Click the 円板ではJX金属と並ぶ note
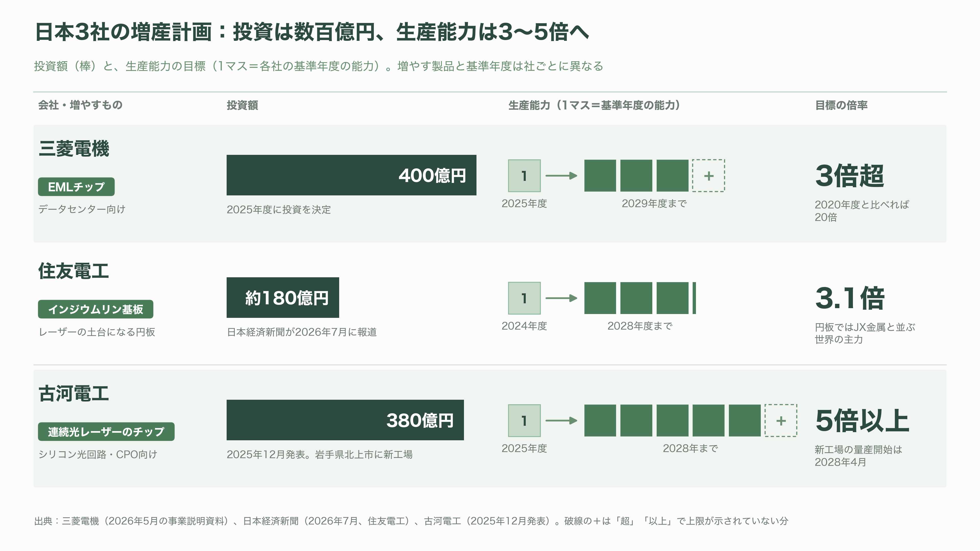The height and width of the screenshot is (551, 980). click(865, 327)
